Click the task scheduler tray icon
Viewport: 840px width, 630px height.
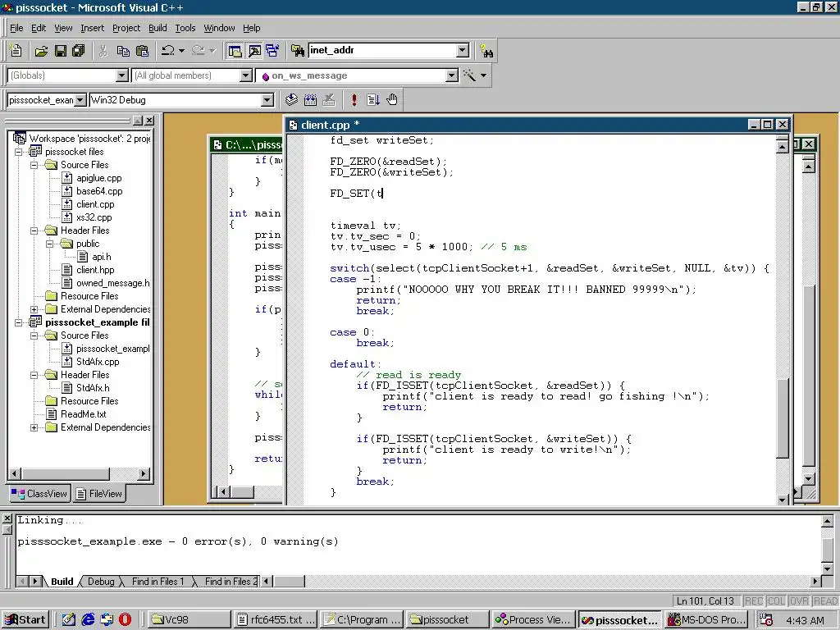(x=766, y=620)
